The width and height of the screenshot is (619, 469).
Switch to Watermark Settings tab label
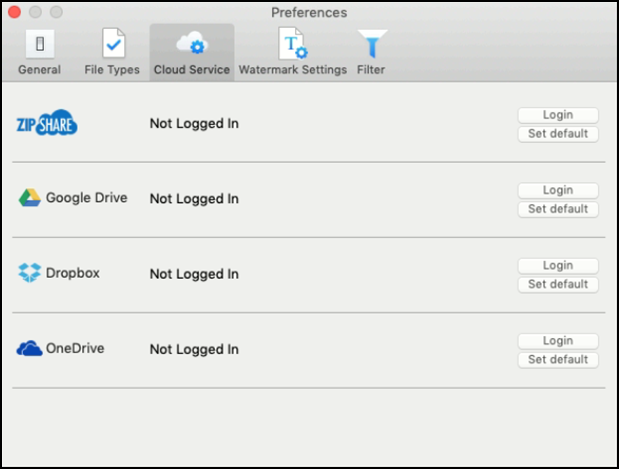pyautogui.click(x=293, y=70)
